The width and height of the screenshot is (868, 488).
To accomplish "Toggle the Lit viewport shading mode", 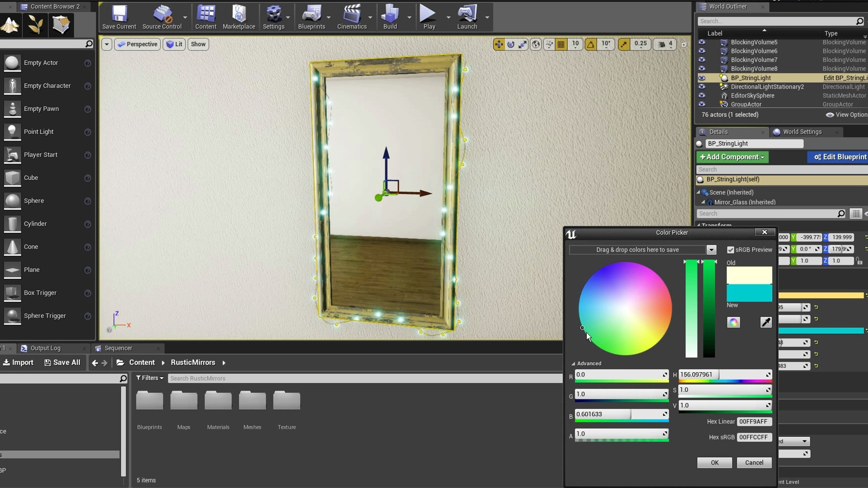I will click(x=174, y=44).
